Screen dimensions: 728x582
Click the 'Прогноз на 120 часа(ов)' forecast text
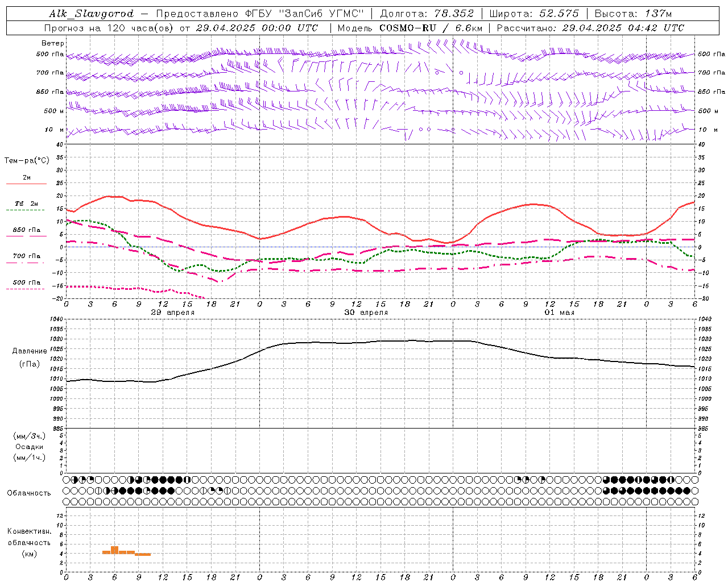click(x=109, y=28)
